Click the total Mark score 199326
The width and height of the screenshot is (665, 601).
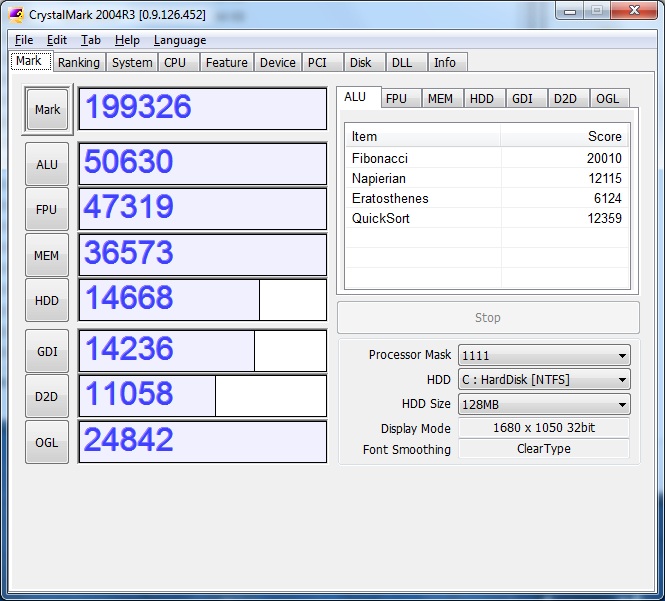pos(203,109)
